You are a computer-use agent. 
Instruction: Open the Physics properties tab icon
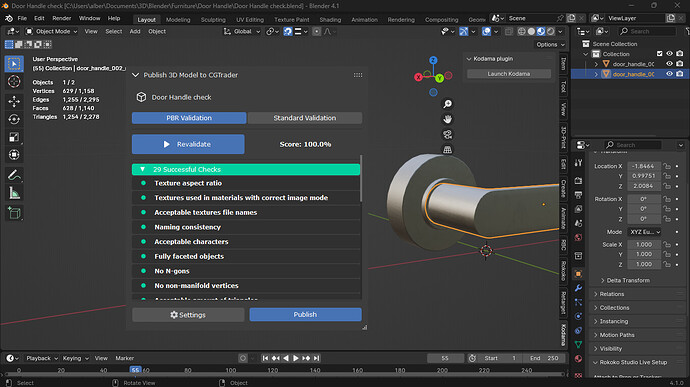pos(579,316)
